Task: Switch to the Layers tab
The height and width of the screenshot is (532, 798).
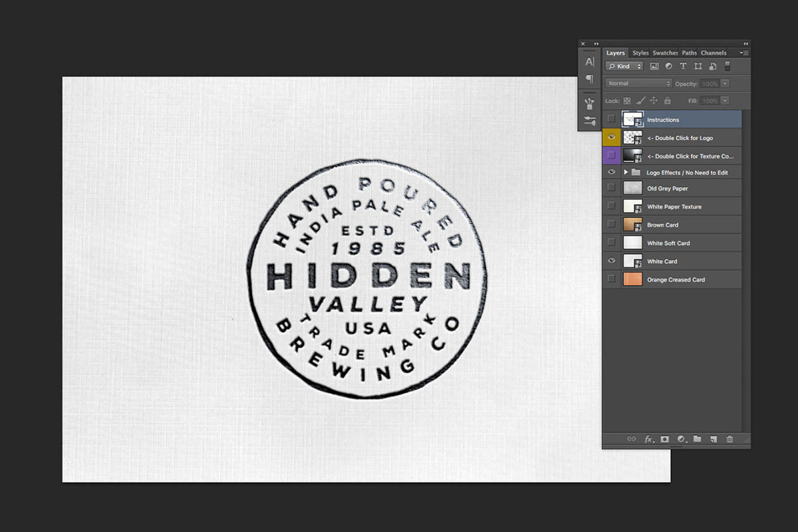Action: point(615,53)
